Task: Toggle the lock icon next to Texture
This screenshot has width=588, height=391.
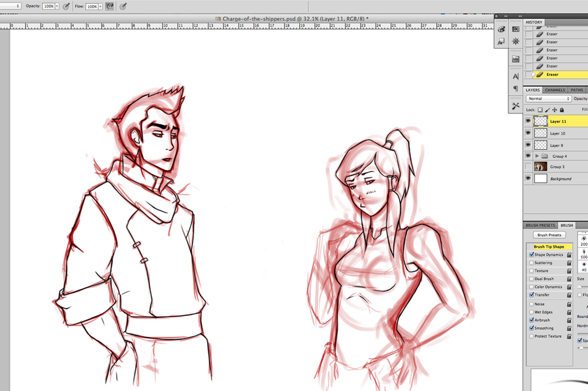Action: point(569,271)
